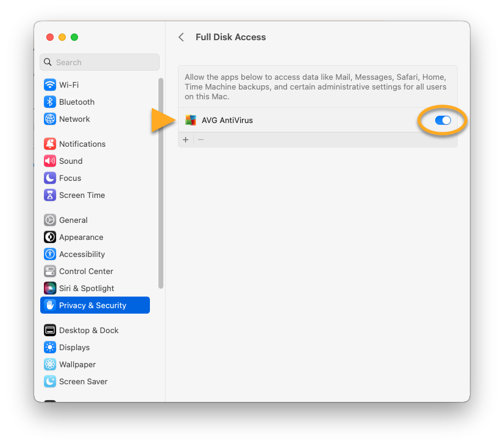Add an app with plus button
Viewport: 504px width, 447px height.
click(186, 139)
